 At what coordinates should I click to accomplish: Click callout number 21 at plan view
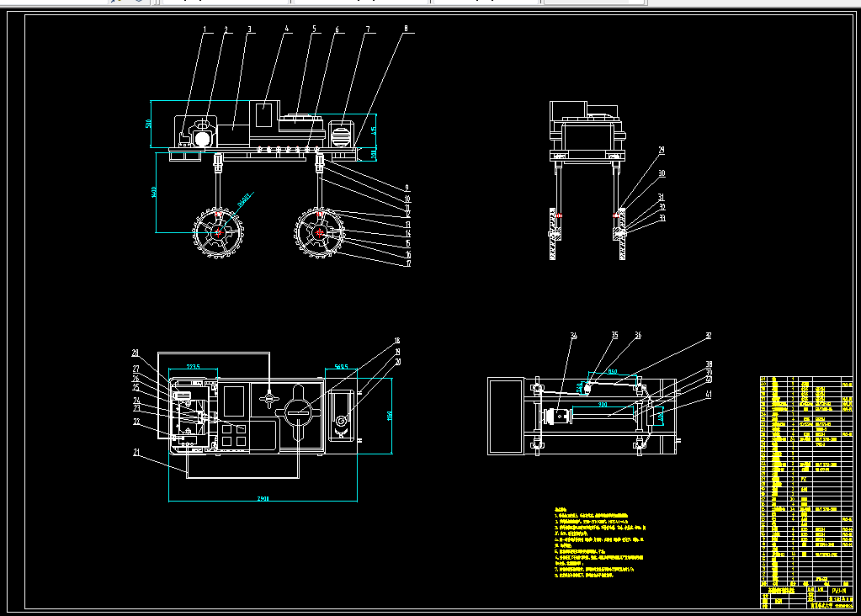136,453
